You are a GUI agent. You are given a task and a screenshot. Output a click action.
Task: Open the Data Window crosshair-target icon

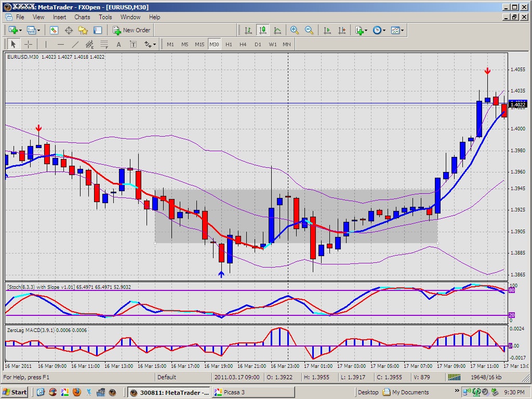click(69, 30)
